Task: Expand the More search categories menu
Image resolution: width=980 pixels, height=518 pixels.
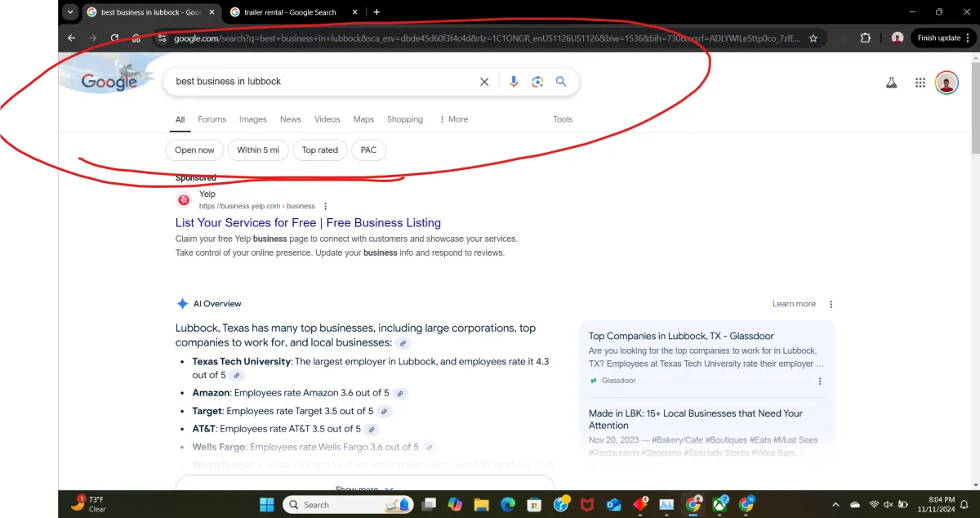Action: point(454,119)
